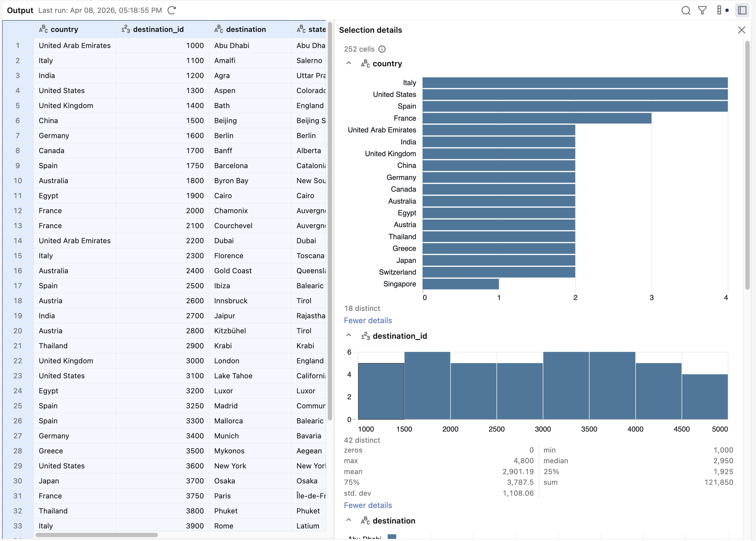Click the info icon next to 252 cells

[382, 49]
